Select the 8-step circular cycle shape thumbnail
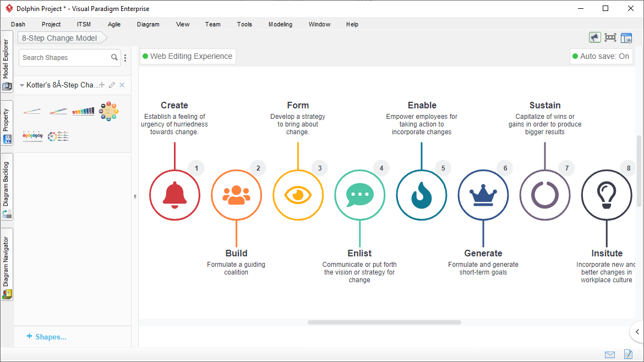The image size is (644, 362). point(108,111)
